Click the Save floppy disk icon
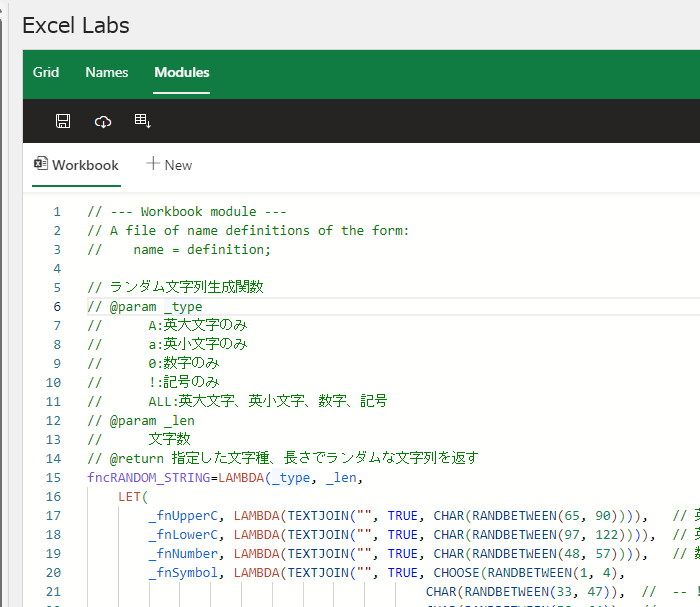700x607 pixels. [63, 121]
